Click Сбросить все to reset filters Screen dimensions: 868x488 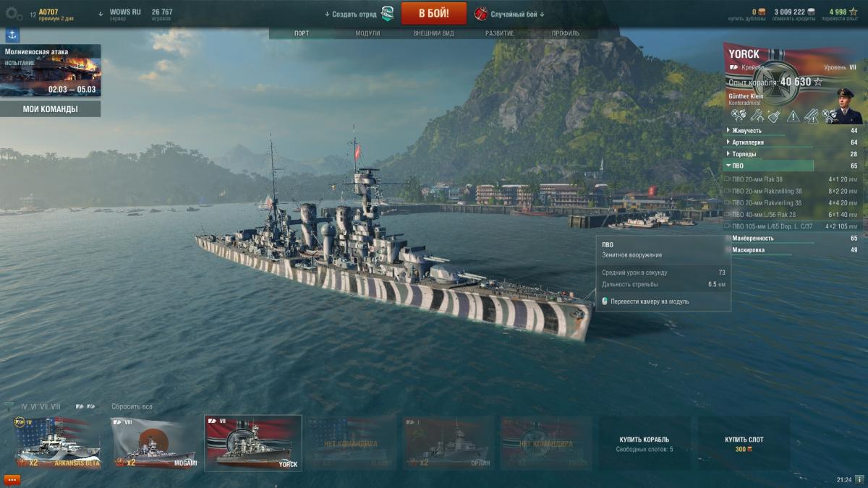pyautogui.click(x=132, y=406)
